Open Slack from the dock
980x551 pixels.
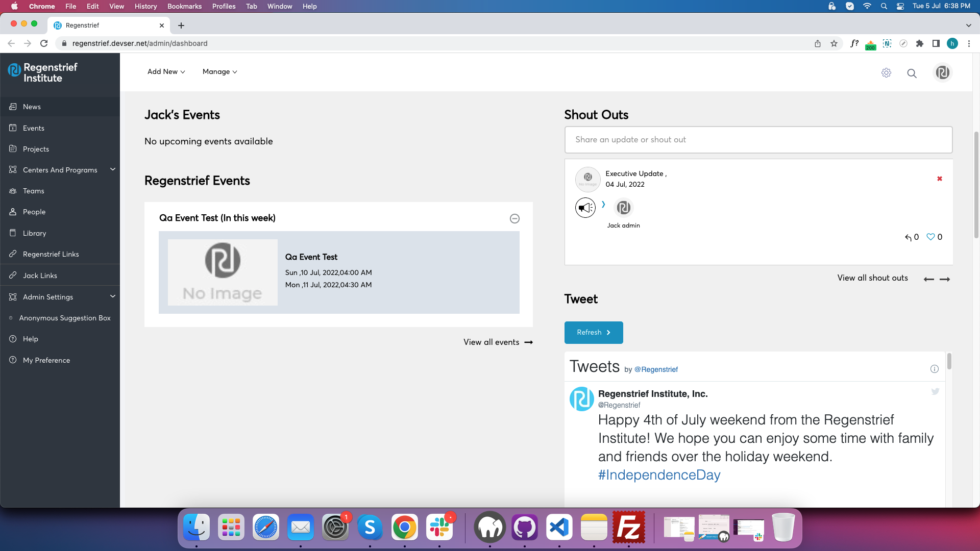[439, 528]
